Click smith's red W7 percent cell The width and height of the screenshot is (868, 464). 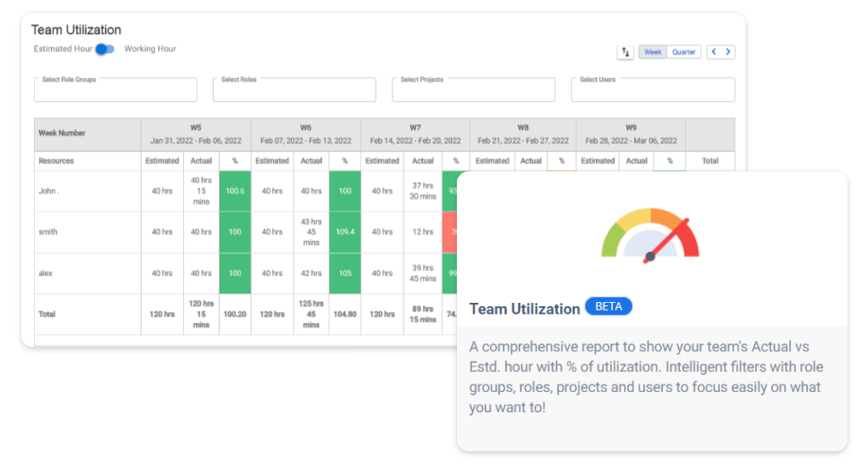[x=451, y=232]
